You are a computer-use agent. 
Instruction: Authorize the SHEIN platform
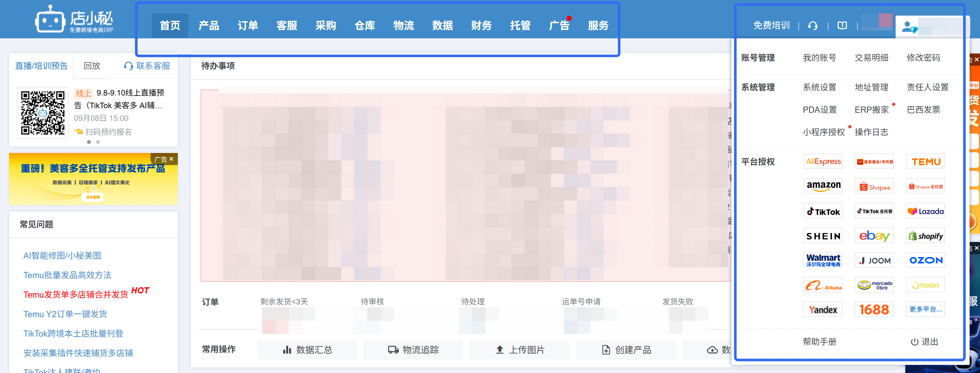(823, 236)
